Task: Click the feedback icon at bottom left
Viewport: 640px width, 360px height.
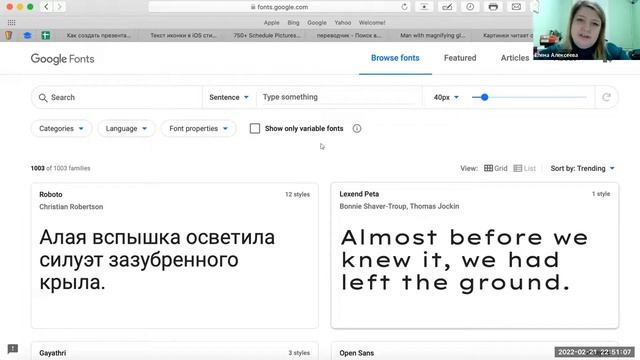Action: [x=13, y=349]
